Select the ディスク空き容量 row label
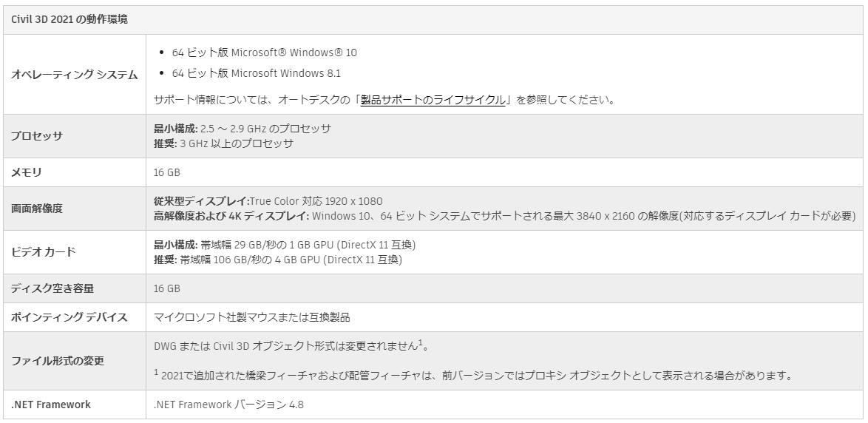The height and width of the screenshot is (423, 868). click(x=52, y=289)
